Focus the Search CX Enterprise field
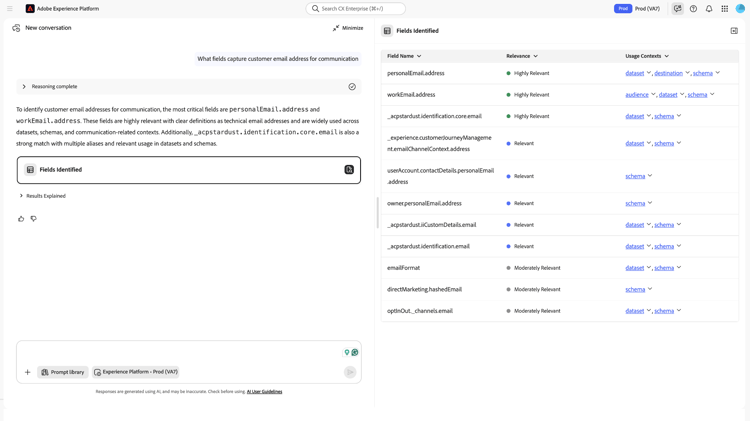Screen dimensions: 750x421 [x=355, y=9]
